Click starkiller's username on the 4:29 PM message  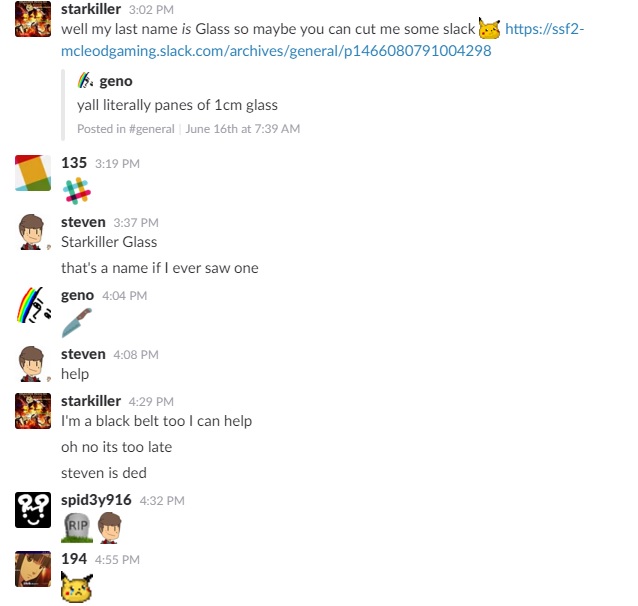[x=91, y=401]
